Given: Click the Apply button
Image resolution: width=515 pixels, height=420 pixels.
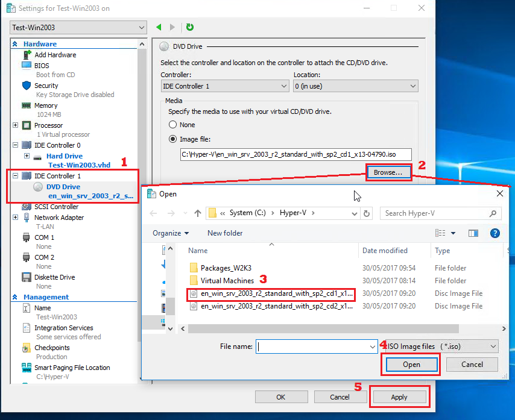Looking at the screenshot, I should 399,397.
